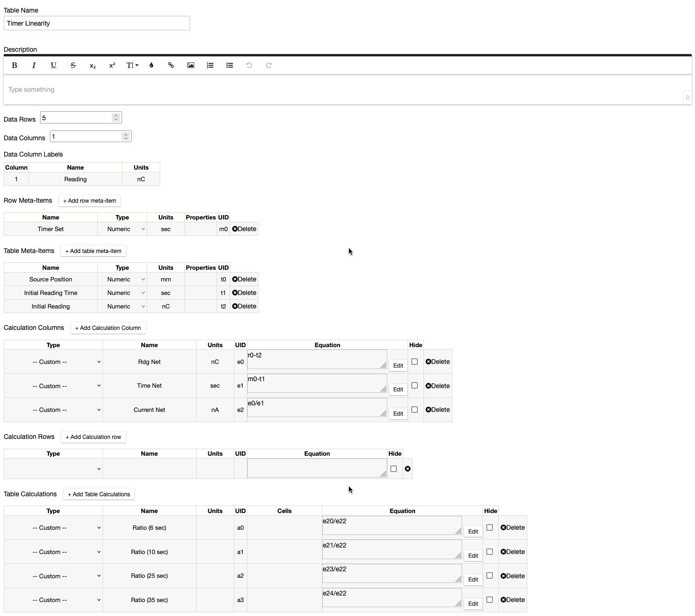Open the font size dropdown in toolbar
Screen dimensions: 695x616
(x=132, y=65)
